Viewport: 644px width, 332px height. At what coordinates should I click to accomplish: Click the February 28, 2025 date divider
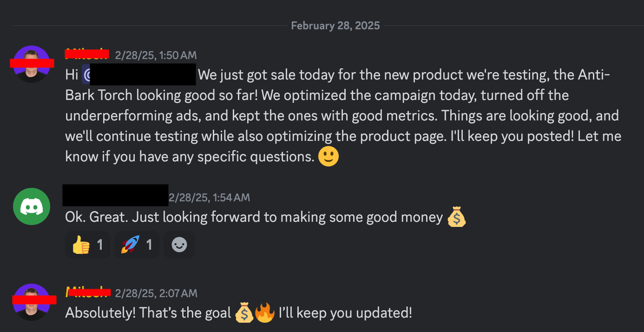tap(335, 26)
